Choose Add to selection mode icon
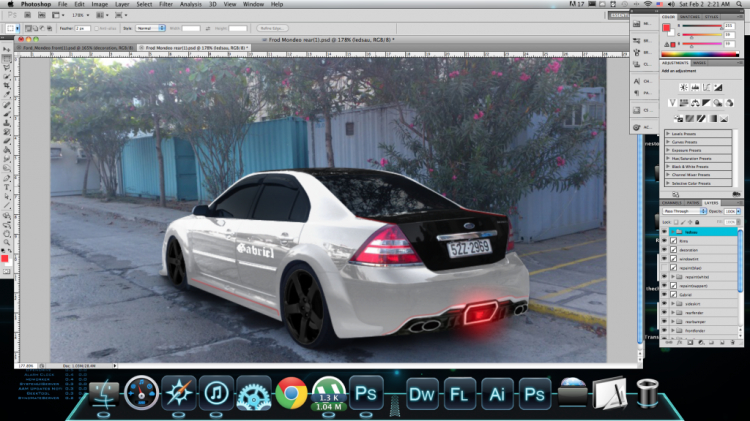The image size is (750, 421). (x=35, y=28)
